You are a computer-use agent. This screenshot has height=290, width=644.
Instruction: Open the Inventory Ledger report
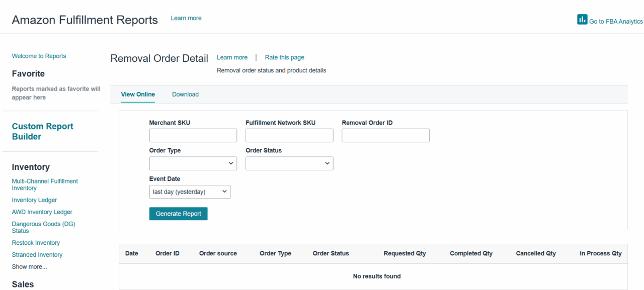(34, 200)
